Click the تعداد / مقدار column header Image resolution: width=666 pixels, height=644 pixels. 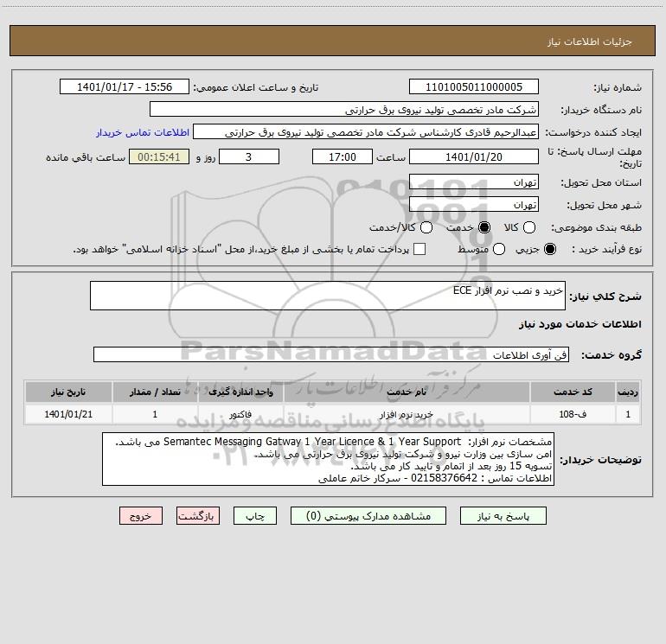[x=155, y=392]
